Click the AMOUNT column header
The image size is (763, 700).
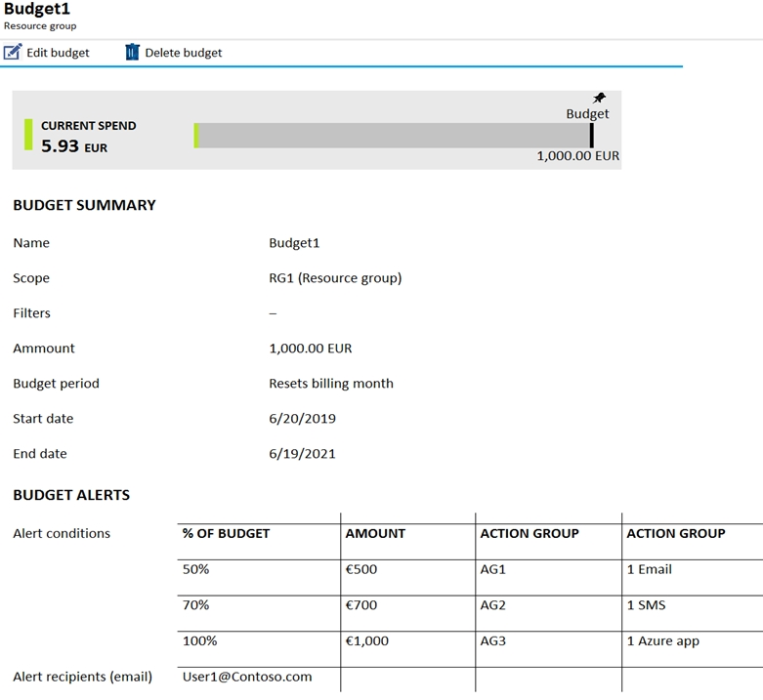tap(375, 533)
